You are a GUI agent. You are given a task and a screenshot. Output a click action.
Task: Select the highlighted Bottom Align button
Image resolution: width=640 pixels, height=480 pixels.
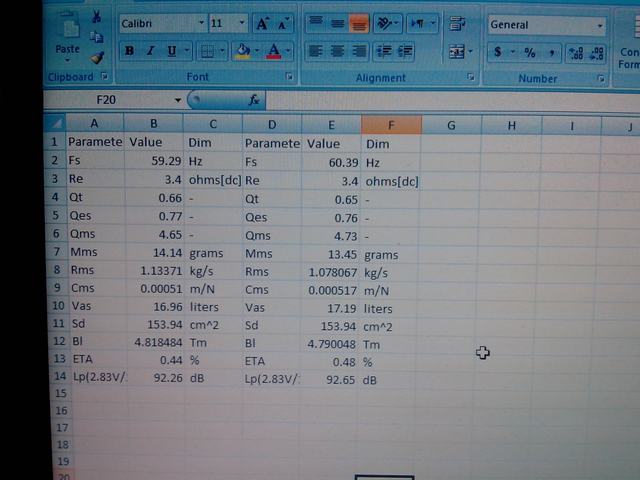coord(359,24)
